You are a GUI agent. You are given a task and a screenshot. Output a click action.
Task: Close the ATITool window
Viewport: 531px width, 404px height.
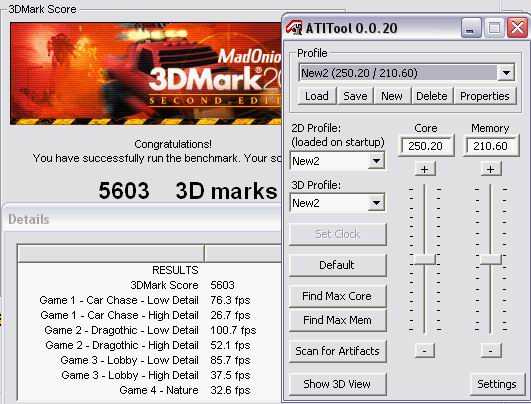pyautogui.click(x=517, y=28)
